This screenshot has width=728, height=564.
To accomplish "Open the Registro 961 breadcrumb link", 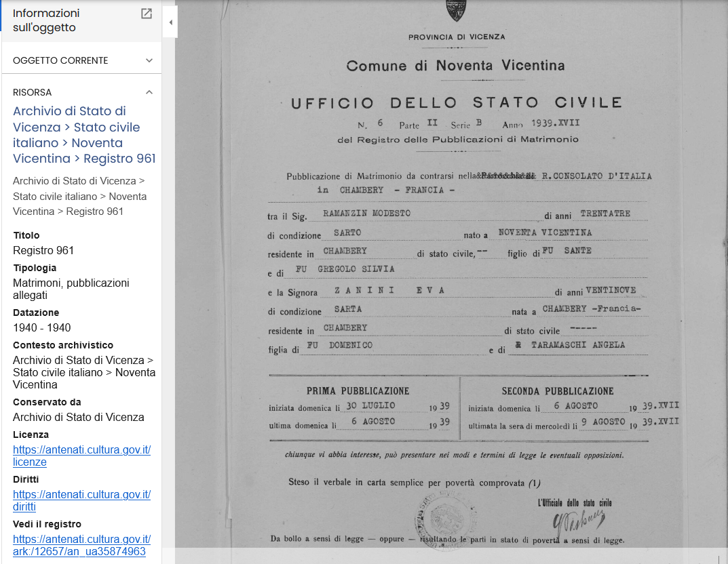I will coord(119,159).
